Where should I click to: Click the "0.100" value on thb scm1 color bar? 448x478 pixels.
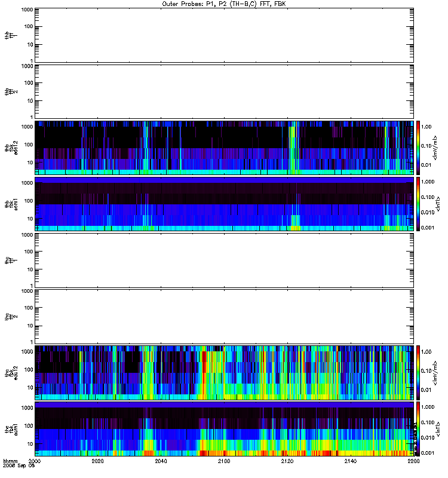(x=428, y=197)
